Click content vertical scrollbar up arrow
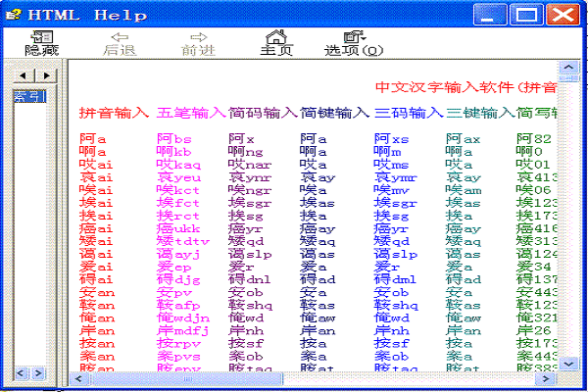Viewport: 588px width, 392px height. click(x=568, y=68)
